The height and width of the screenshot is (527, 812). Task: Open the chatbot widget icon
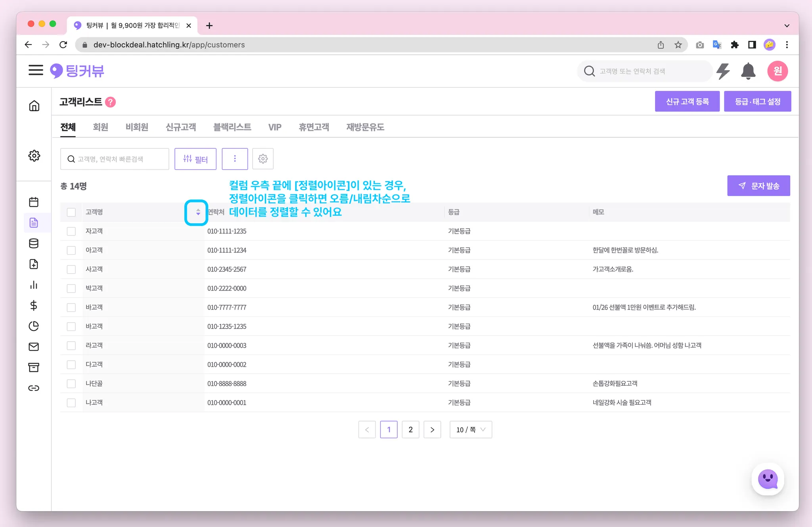point(768,479)
